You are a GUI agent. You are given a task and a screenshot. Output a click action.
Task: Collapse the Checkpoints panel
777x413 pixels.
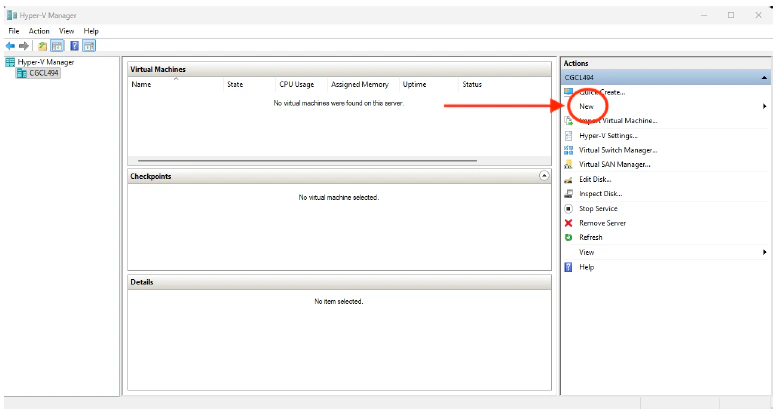(x=544, y=176)
